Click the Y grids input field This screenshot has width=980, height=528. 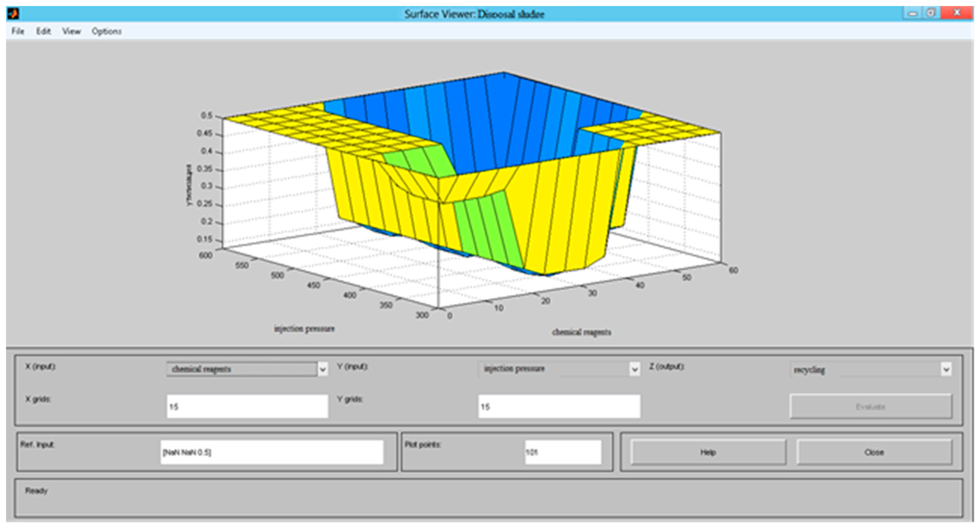559,406
